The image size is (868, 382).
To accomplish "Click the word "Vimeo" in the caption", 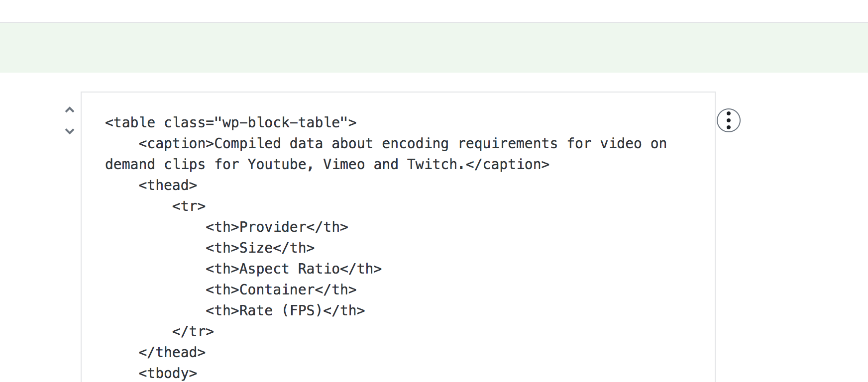I will (343, 164).
